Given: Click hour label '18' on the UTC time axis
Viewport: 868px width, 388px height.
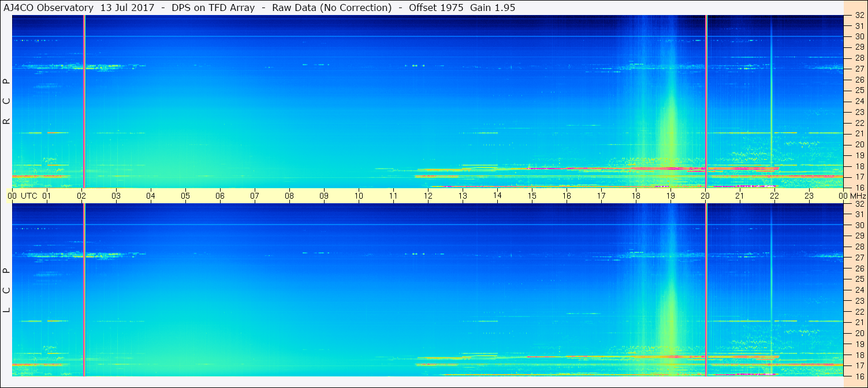Looking at the screenshot, I should pos(636,196).
